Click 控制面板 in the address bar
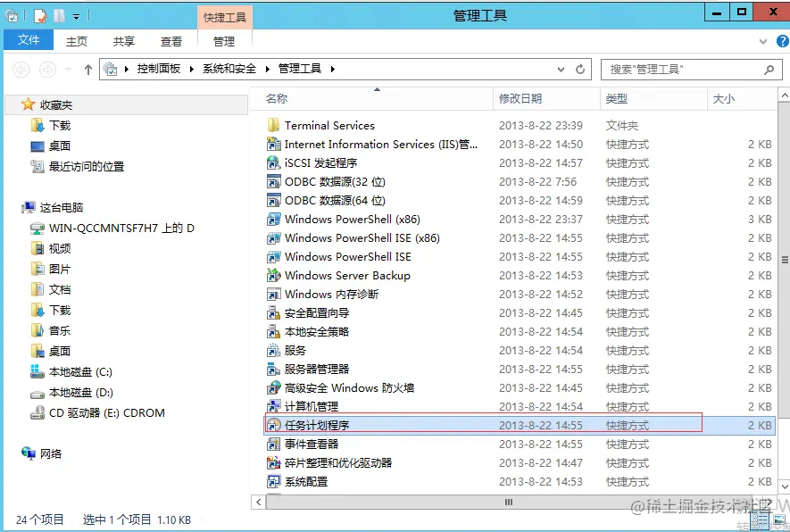Image resolution: width=790 pixels, height=532 pixels. tap(159, 69)
